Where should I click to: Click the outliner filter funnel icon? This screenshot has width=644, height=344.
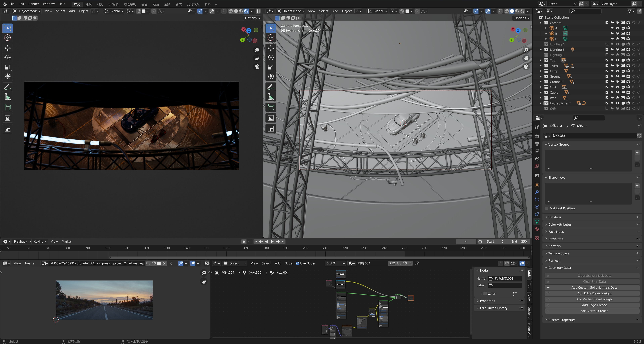pyautogui.click(x=630, y=11)
